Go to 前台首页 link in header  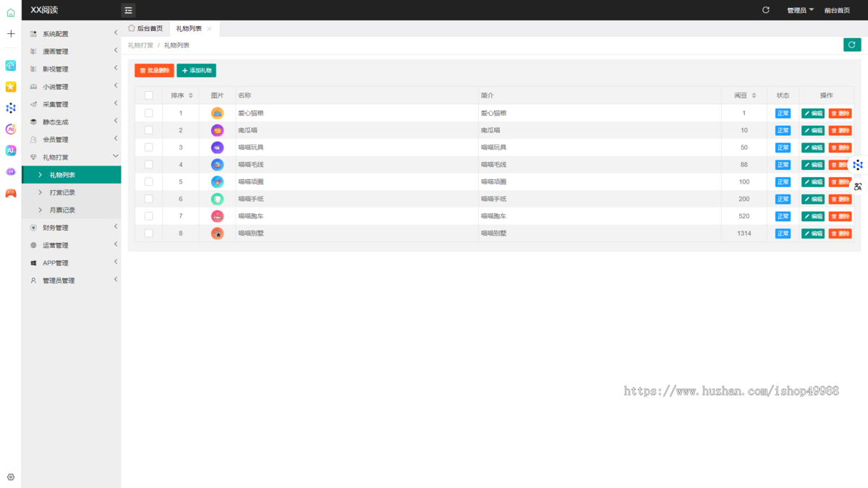point(837,10)
